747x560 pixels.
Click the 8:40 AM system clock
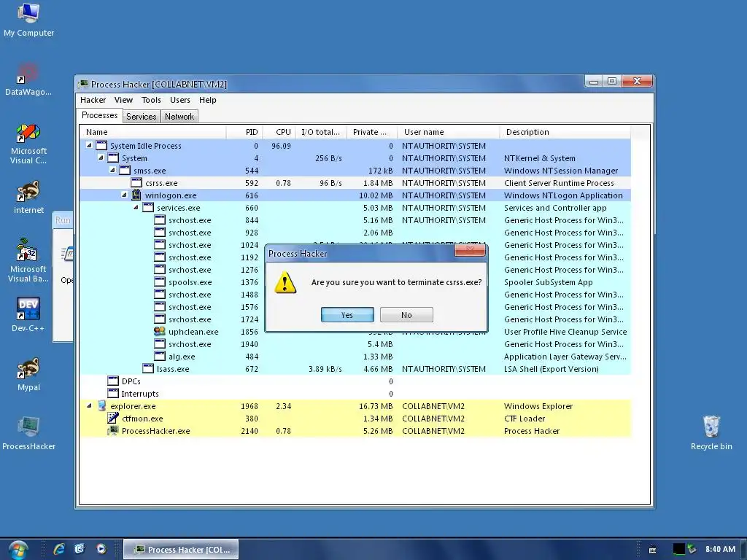[x=720, y=549]
